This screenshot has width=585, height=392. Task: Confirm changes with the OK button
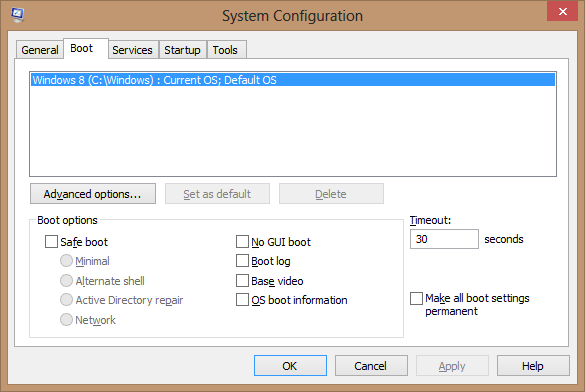tap(290, 366)
